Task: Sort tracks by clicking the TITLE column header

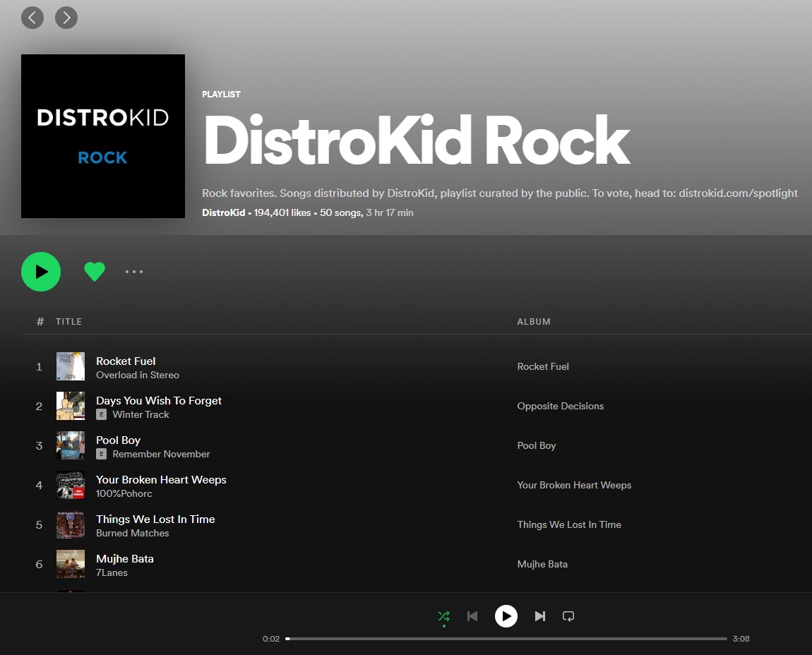Action: tap(68, 321)
